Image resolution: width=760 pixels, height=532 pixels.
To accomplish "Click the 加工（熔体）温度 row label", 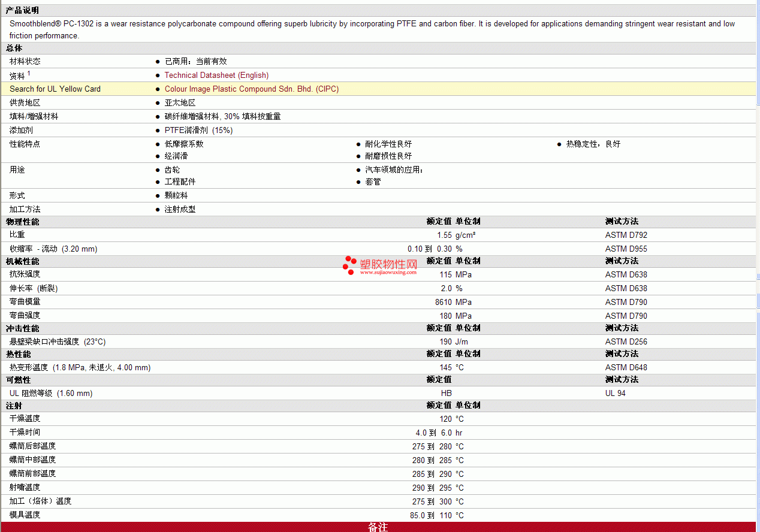I will 41,501.
